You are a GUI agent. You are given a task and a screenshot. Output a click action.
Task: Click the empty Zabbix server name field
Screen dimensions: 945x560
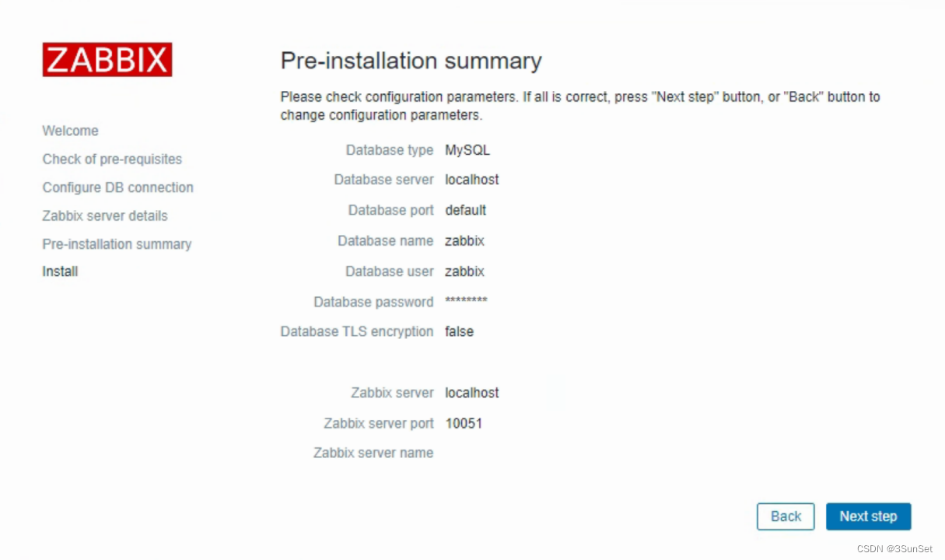[467, 453]
